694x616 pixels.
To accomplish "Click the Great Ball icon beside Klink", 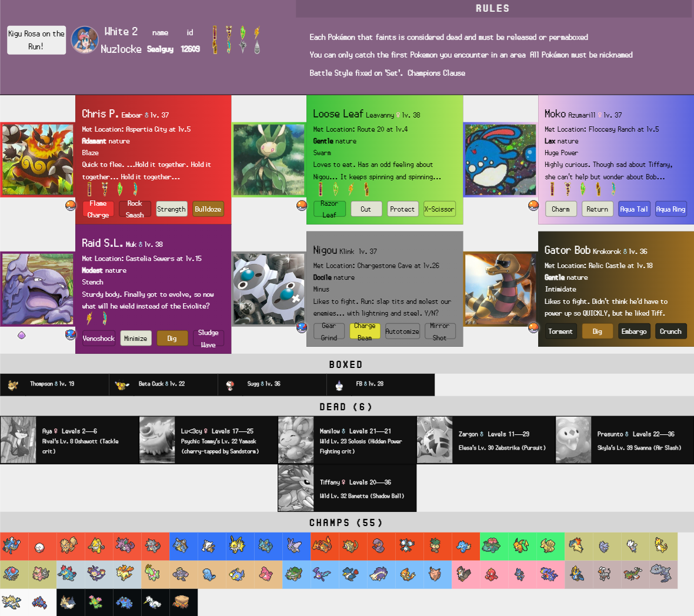I will [x=301, y=327].
